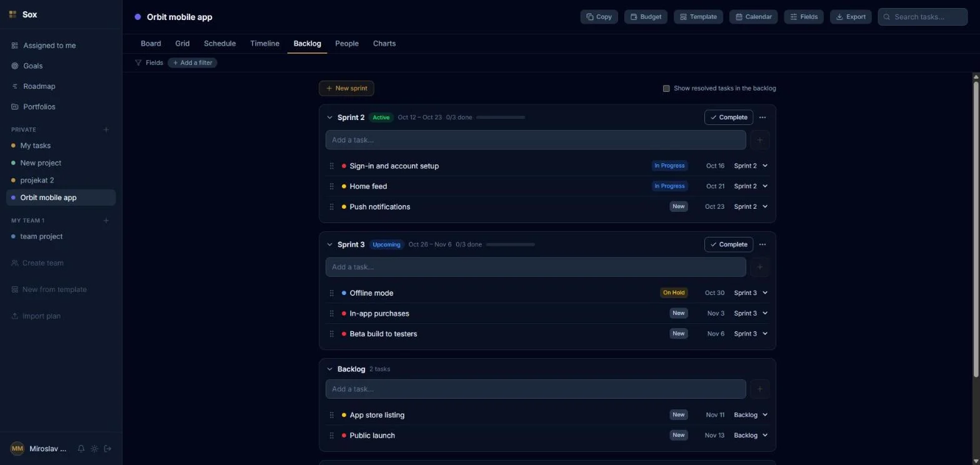Collapse the Backlog section

[330, 369]
